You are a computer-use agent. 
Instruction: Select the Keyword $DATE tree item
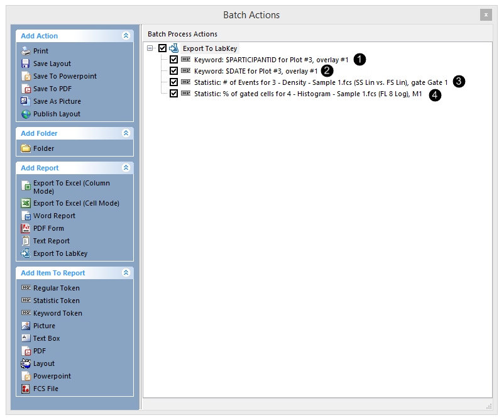coord(256,71)
